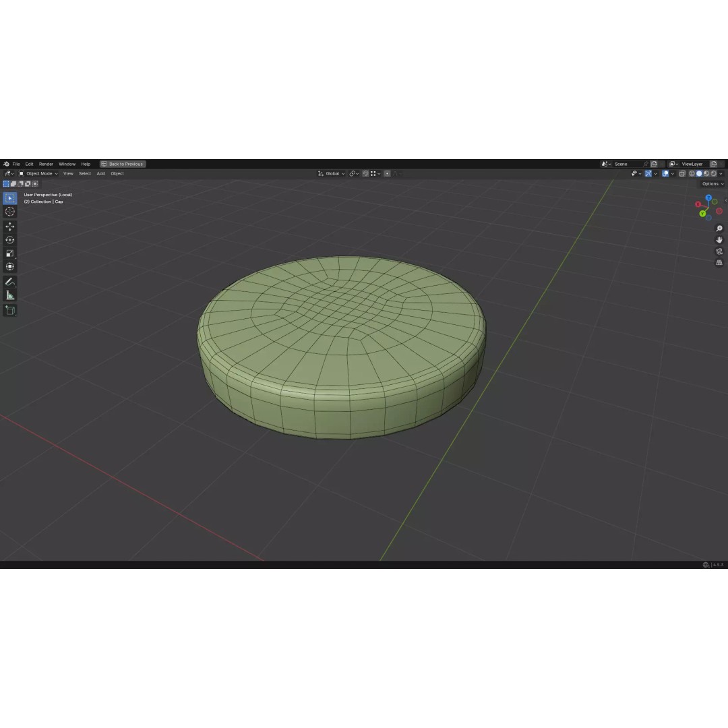Add a new view layer
Screen dimensions: 728x728
[714, 164]
